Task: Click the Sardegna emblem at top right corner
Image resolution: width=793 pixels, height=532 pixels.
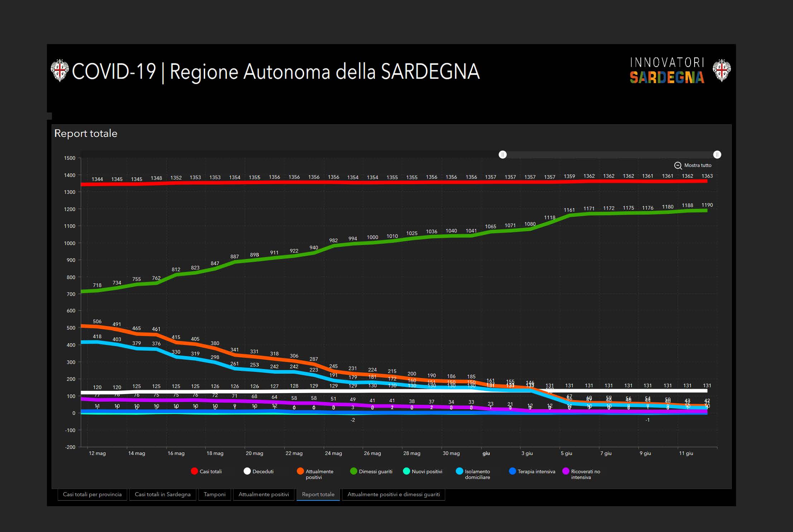Action: click(721, 71)
